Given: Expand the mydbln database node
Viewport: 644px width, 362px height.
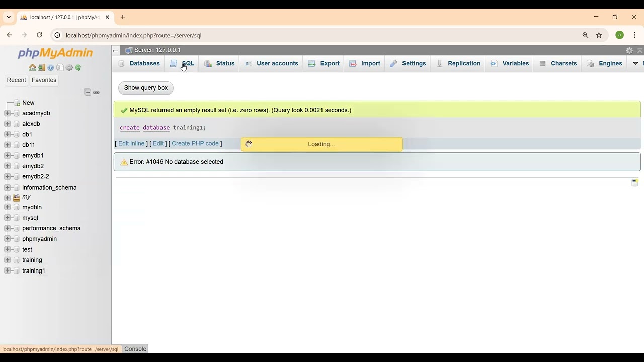Looking at the screenshot, I should 7,207.
